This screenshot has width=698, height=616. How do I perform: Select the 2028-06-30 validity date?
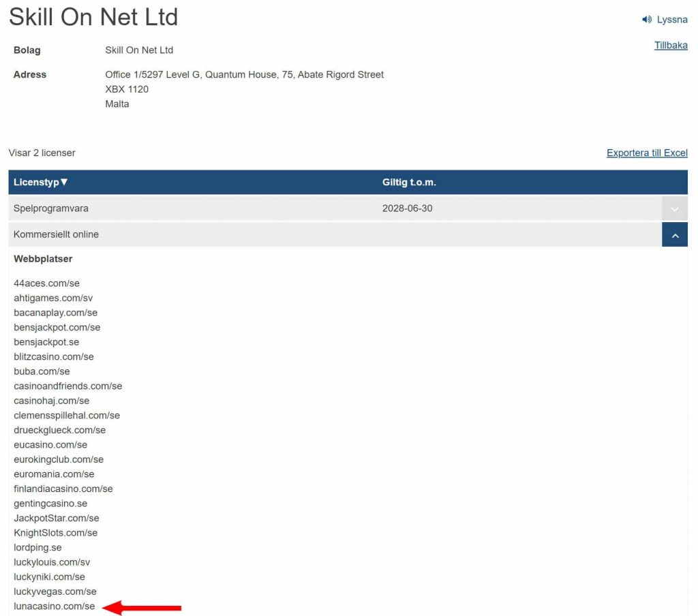point(408,209)
